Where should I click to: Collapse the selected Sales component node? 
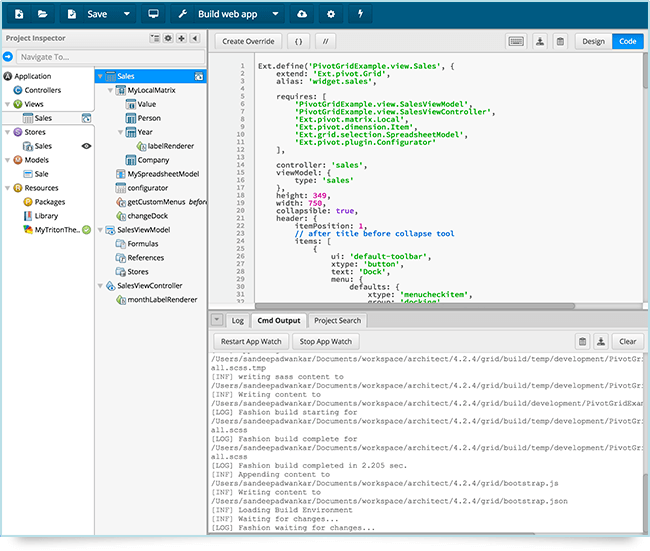coord(100,76)
